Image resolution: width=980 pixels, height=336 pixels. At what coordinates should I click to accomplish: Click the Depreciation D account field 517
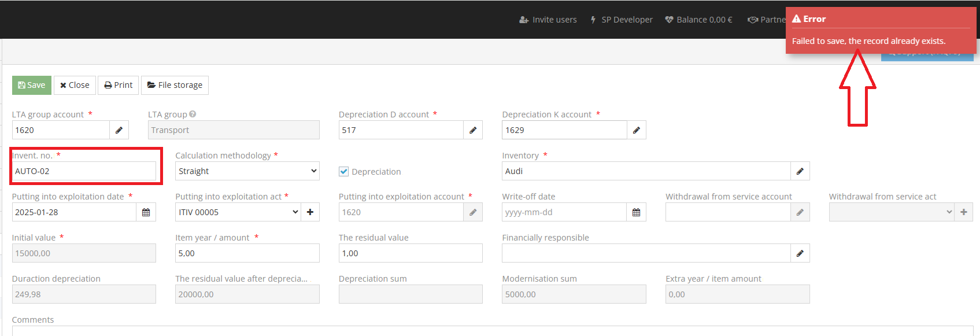[401, 130]
